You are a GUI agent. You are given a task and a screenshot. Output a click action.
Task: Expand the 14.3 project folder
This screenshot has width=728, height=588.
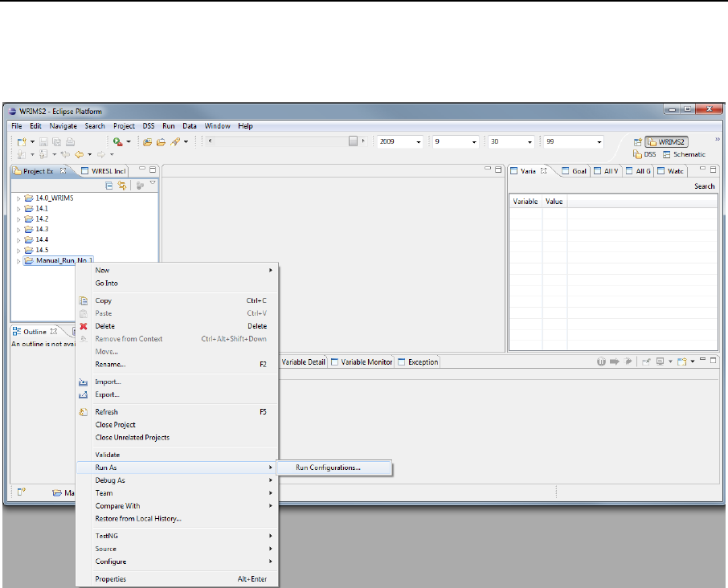click(18, 230)
